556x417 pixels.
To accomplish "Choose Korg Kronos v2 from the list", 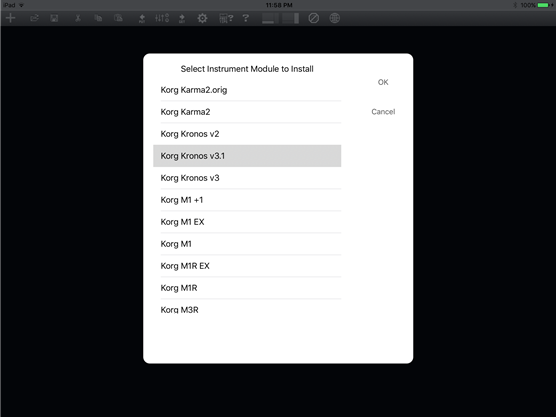I will pyautogui.click(x=247, y=134).
